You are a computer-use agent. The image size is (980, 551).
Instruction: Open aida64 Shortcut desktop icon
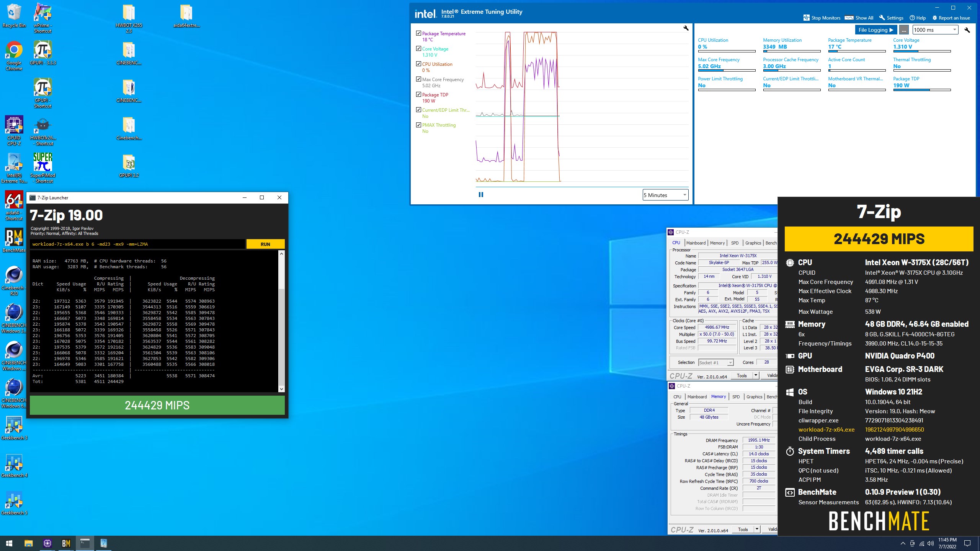click(14, 206)
